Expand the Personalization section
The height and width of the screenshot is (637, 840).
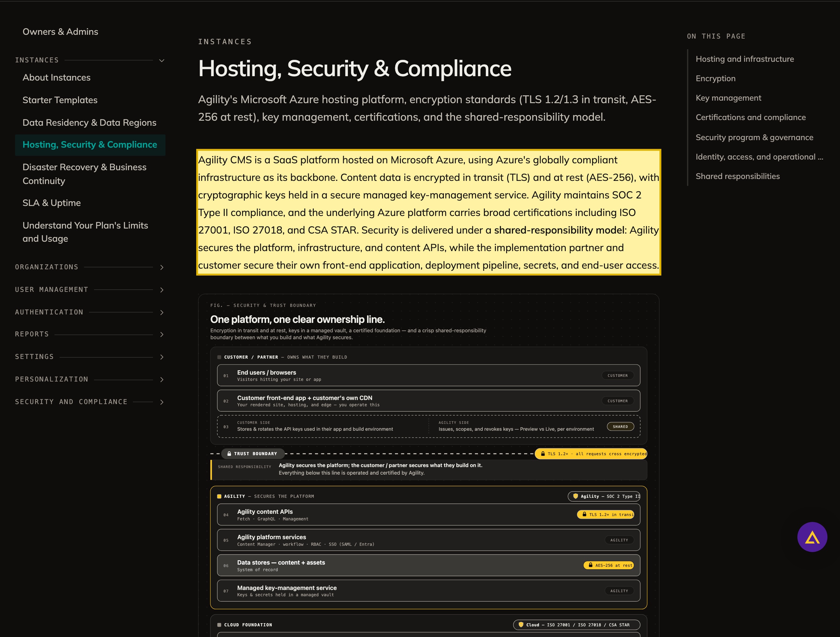pyautogui.click(x=161, y=379)
